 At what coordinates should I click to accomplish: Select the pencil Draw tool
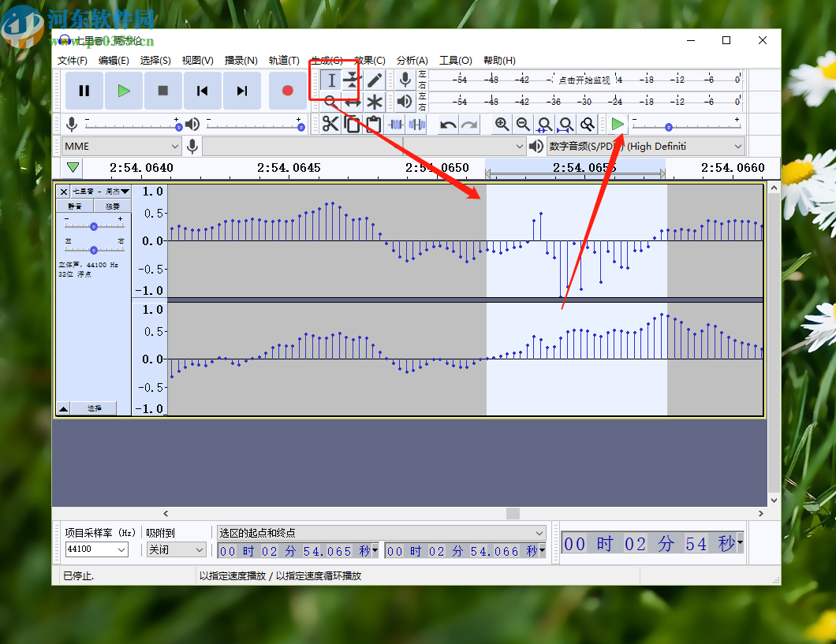coord(375,80)
